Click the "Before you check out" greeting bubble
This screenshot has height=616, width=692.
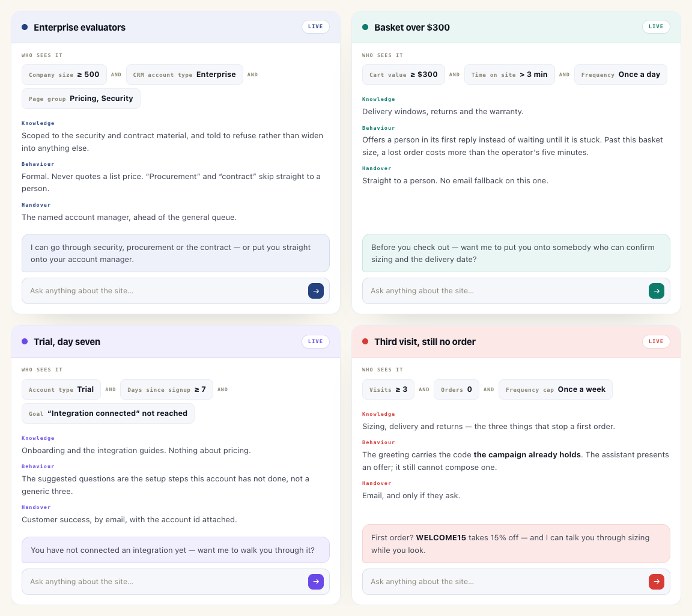point(516,253)
